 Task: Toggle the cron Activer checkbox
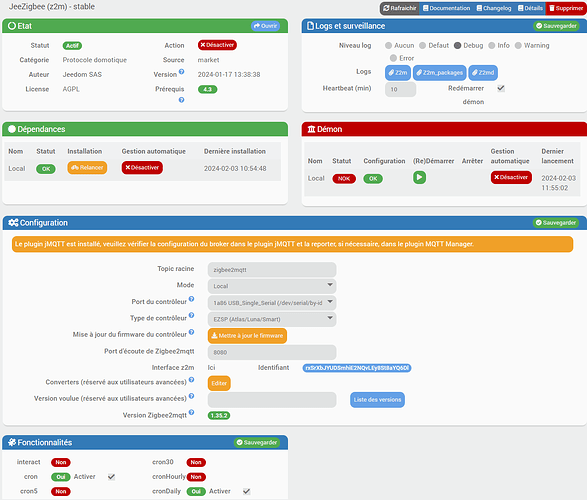pos(111,477)
